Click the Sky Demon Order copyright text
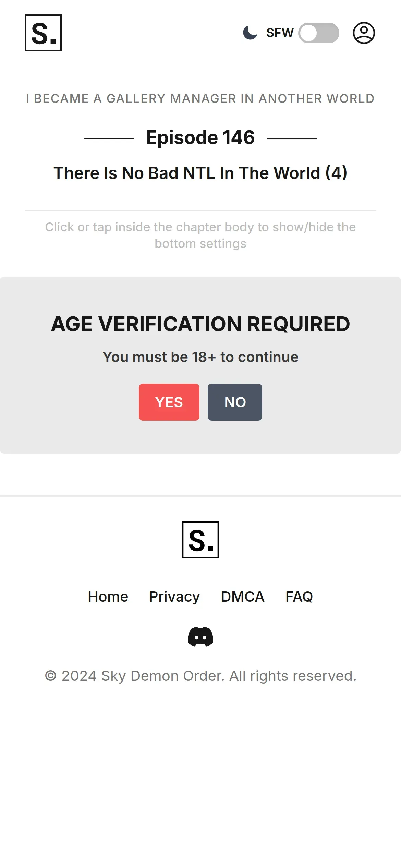The height and width of the screenshot is (868, 401). 200,676
